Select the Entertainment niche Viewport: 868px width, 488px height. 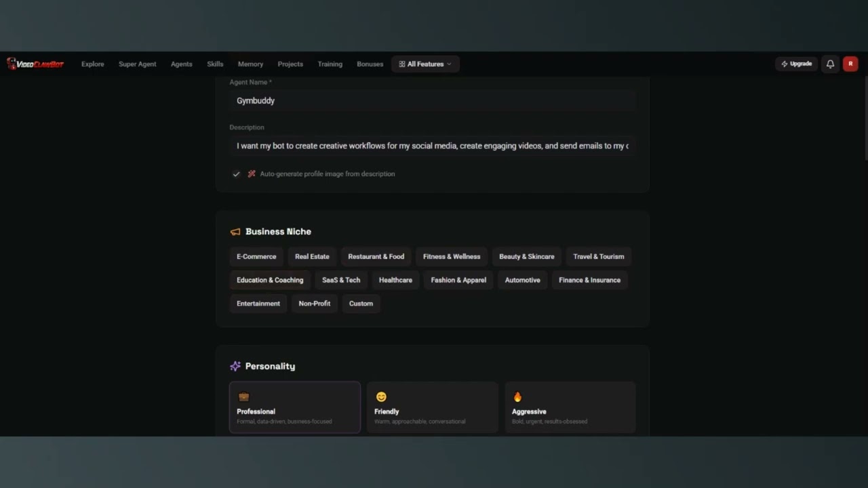258,304
